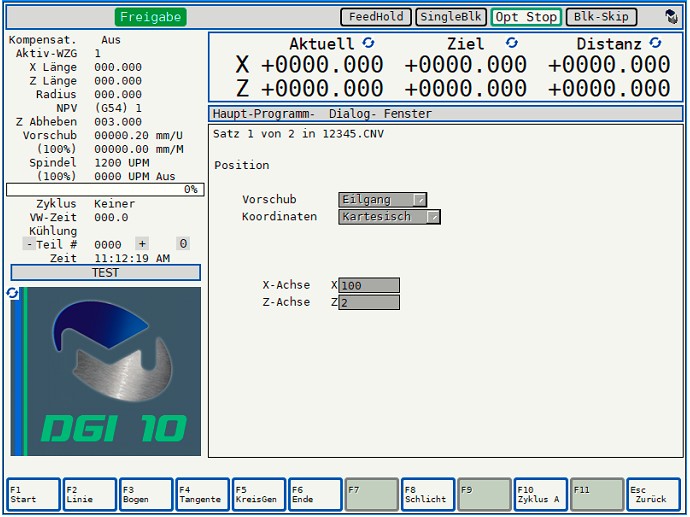Click the Spindel 1200 UPM value
Viewport: 690px width, 517px height.
pos(121,163)
